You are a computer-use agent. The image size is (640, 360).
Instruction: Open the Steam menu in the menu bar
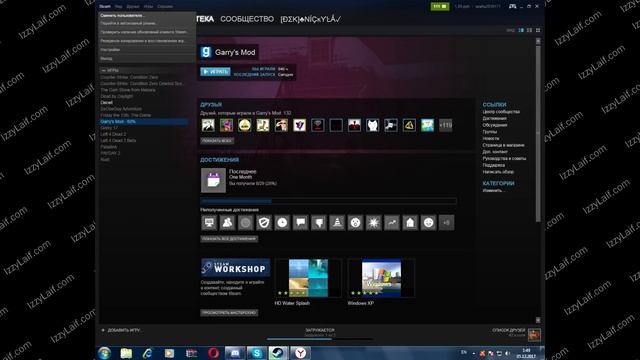click(x=105, y=7)
